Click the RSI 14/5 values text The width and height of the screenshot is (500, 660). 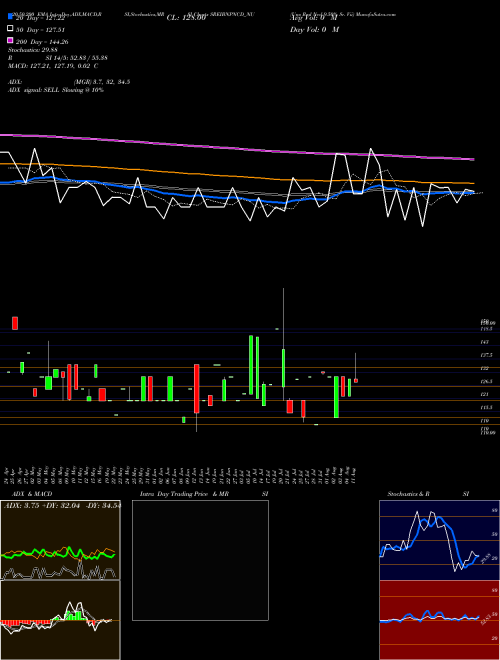coord(76,58)
